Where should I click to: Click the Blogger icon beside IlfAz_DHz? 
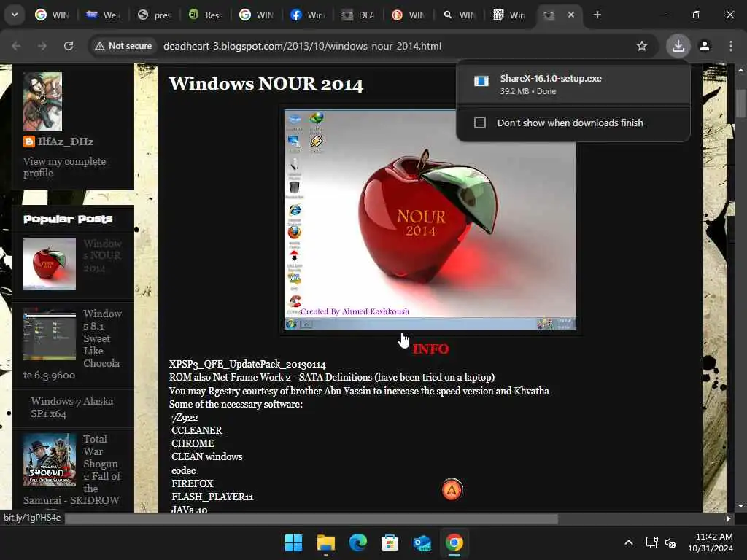click(x=29, y=141)
